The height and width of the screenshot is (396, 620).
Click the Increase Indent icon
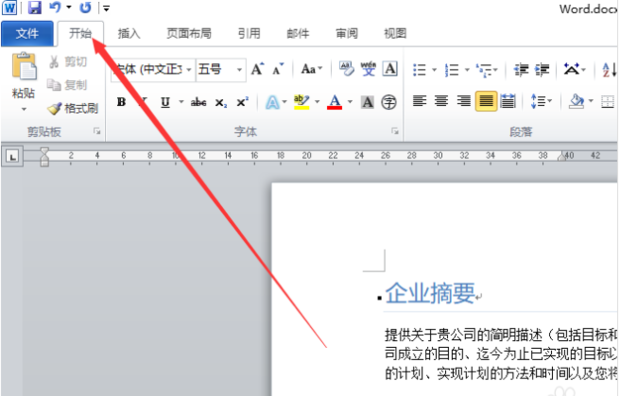(542, 70)
